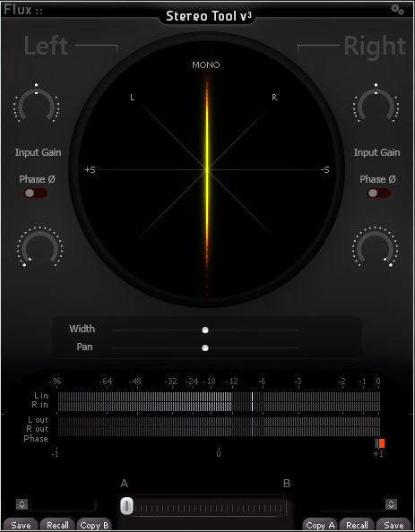The image size is (415, 532).
Task: Copy A settings to slot B
Action: 320,525
